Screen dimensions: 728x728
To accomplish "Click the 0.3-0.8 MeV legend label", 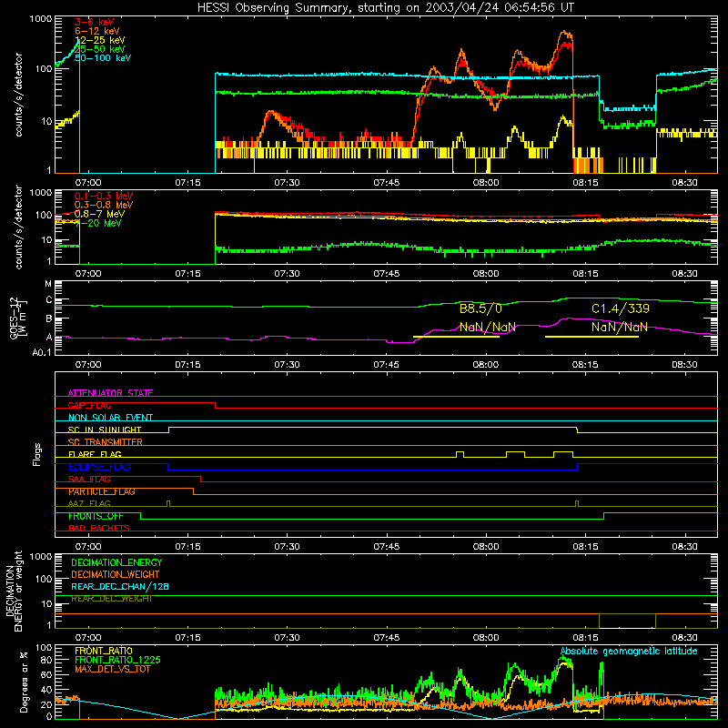I will (104, 205).
